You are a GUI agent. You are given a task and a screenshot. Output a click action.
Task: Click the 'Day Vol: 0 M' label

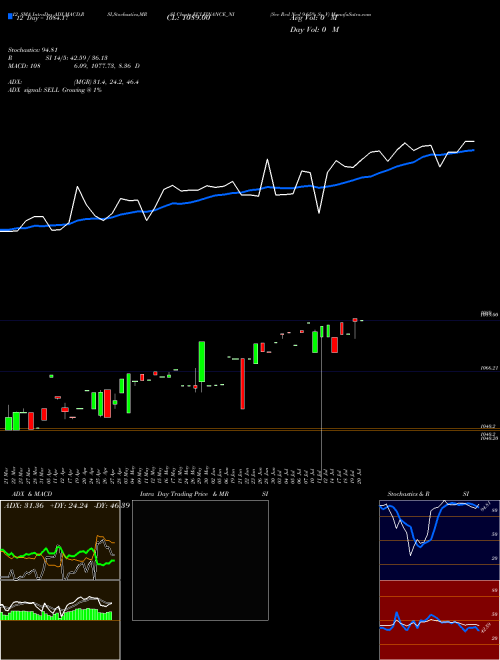[314, 30]
